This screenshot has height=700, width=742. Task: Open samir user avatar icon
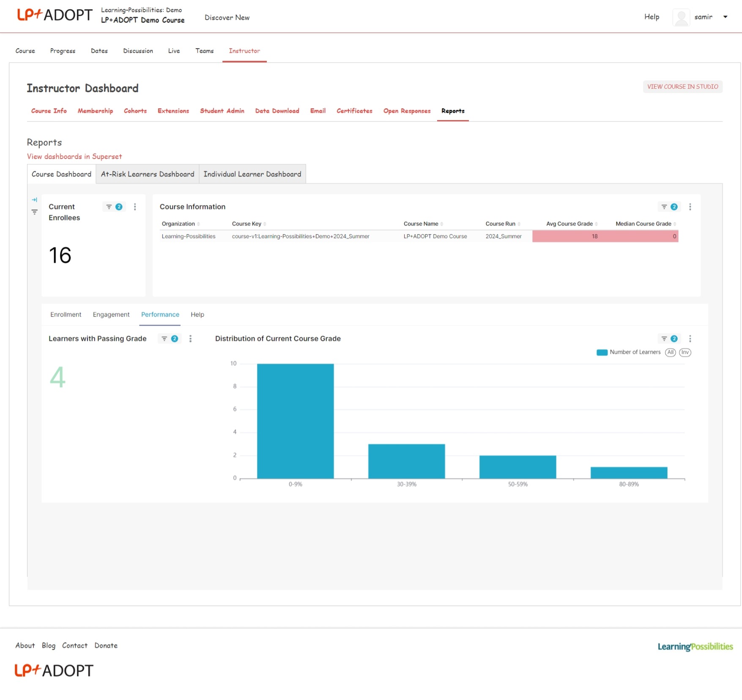[681, 17]
